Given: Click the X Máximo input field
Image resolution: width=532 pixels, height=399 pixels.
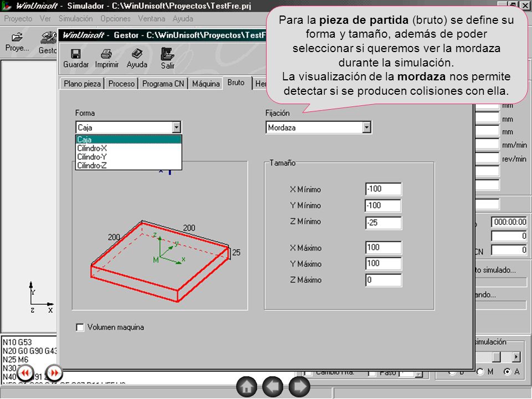Looking at the screenshot, I should pos(383,247).
